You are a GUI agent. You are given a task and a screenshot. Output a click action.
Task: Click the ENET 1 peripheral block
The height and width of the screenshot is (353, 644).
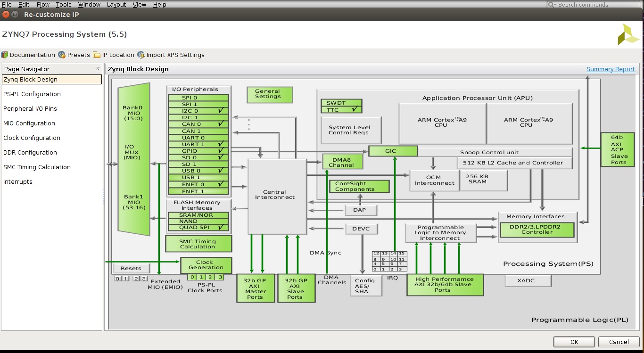[x=198, y=191]
